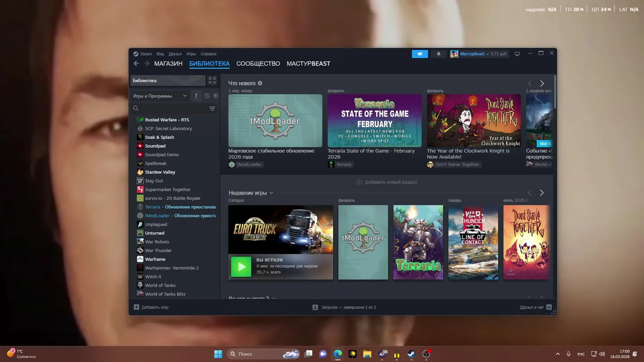Open the МастурBeast account dropdown
The height and width of the screenshot is (362, 644).
click(488, 54)
